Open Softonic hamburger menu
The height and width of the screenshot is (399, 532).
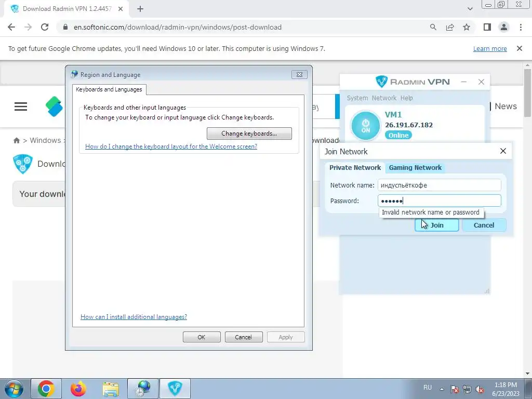21,107
